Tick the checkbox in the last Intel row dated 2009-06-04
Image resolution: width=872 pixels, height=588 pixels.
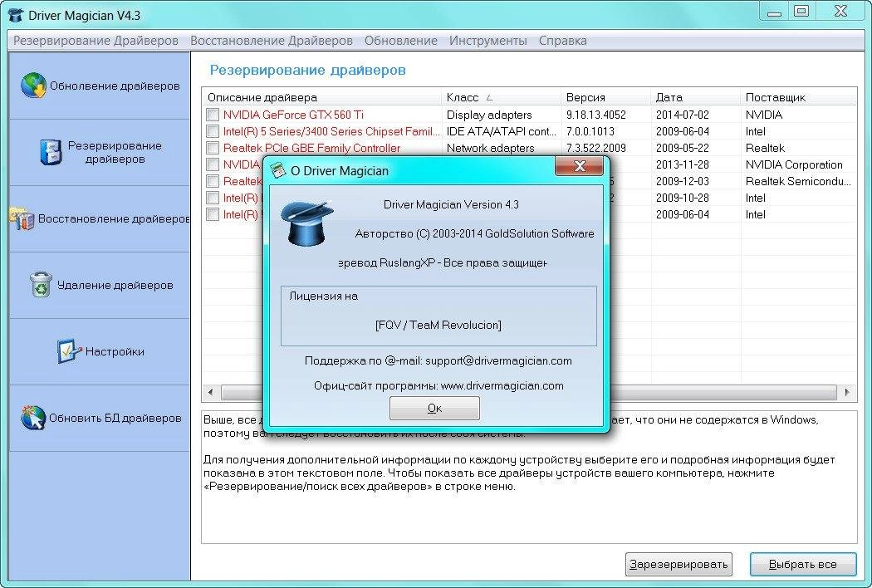tap(213, 214)
